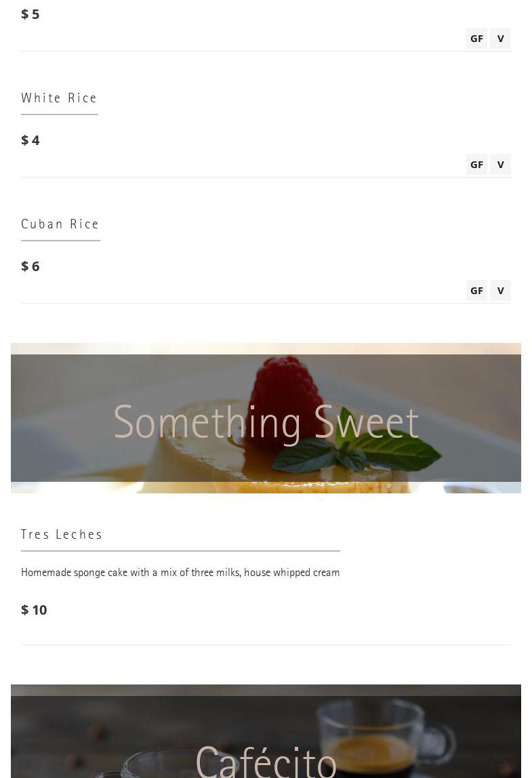The image size is (532, 778).
Task: Select the Tres Leches dessert title
Action: [x=62, y=535]
